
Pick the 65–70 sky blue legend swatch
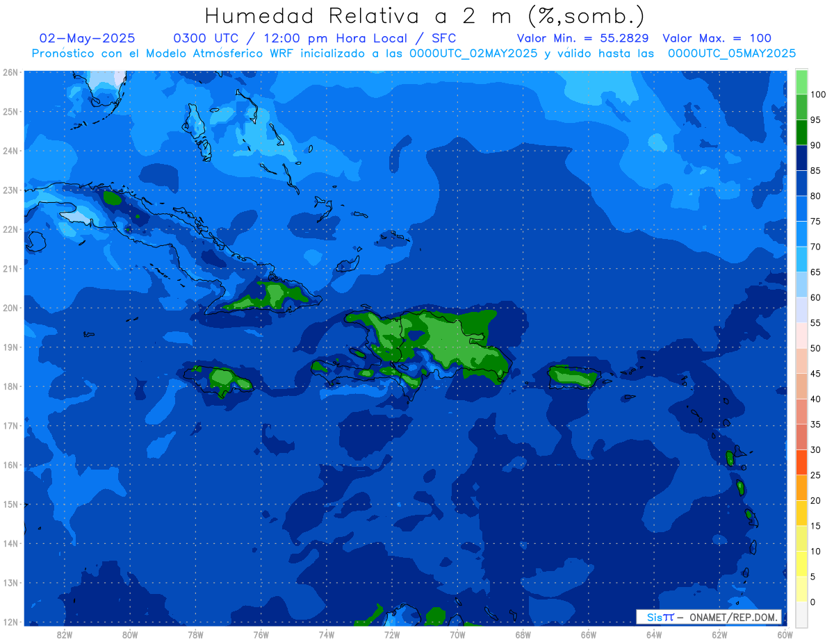801,260
